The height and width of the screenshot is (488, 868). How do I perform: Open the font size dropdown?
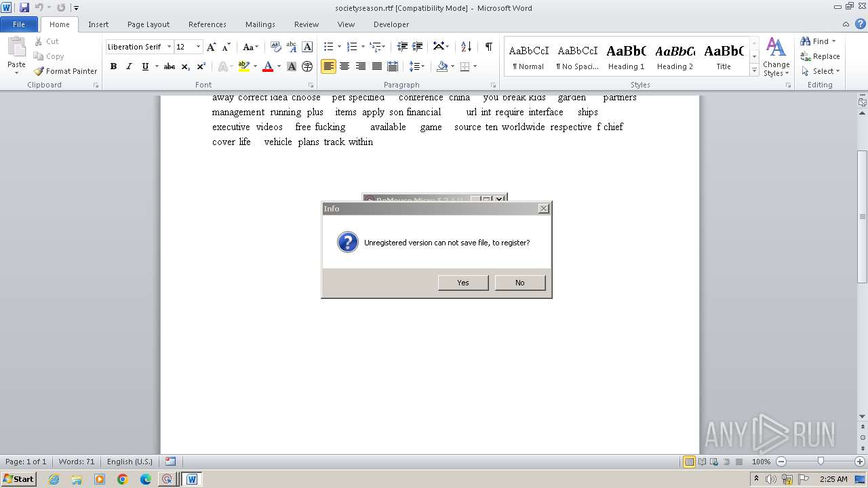tap(198, 47)
